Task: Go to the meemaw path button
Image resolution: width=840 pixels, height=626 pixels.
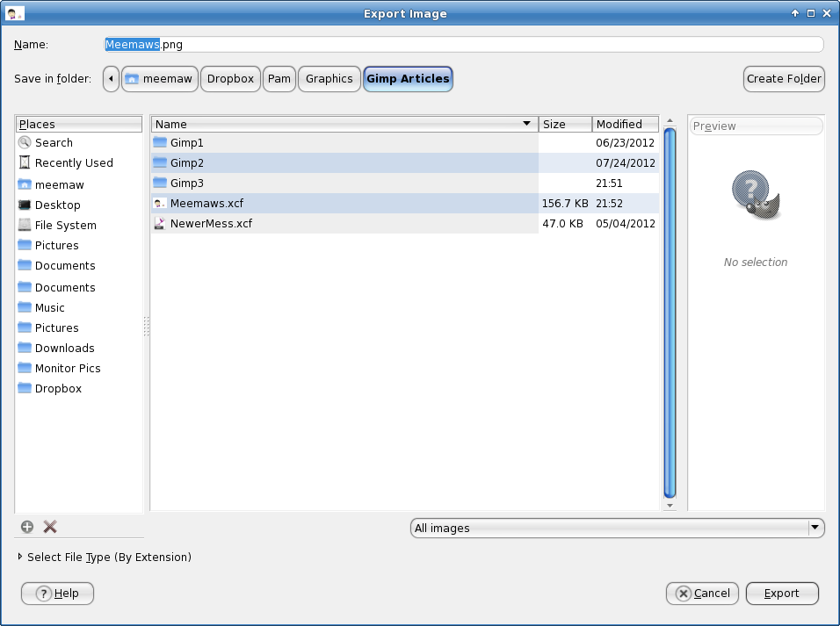Action: pos(160,79)
